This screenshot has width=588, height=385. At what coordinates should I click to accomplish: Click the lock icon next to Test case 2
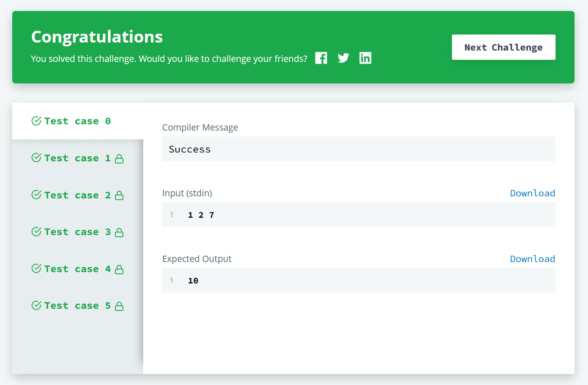point(120,195)
